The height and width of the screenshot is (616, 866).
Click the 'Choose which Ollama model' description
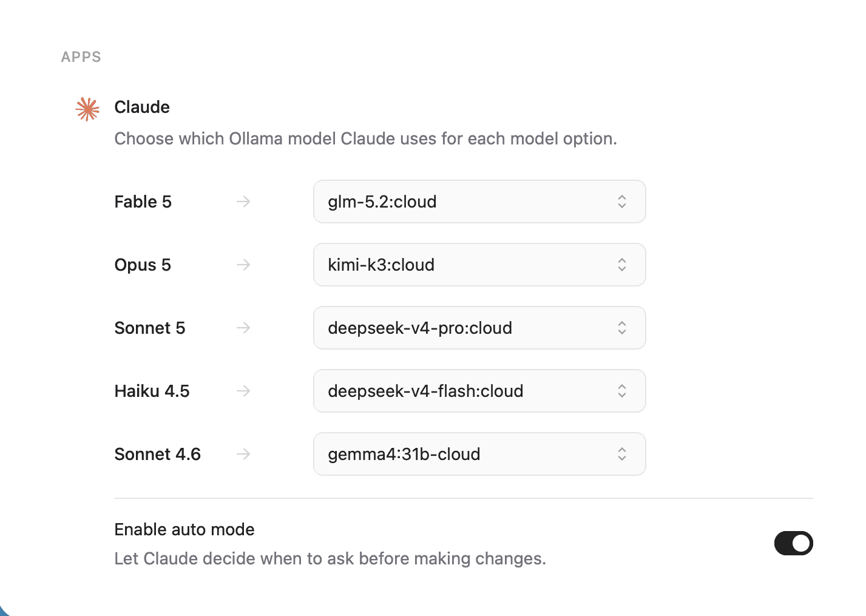(x=365, y=139)
